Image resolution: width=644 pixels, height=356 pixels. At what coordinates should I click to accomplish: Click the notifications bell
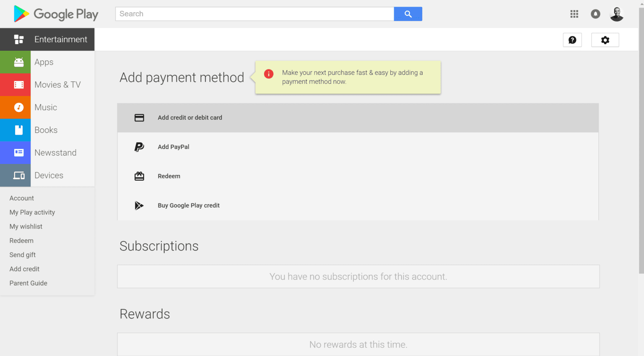[x=595, y=14]
